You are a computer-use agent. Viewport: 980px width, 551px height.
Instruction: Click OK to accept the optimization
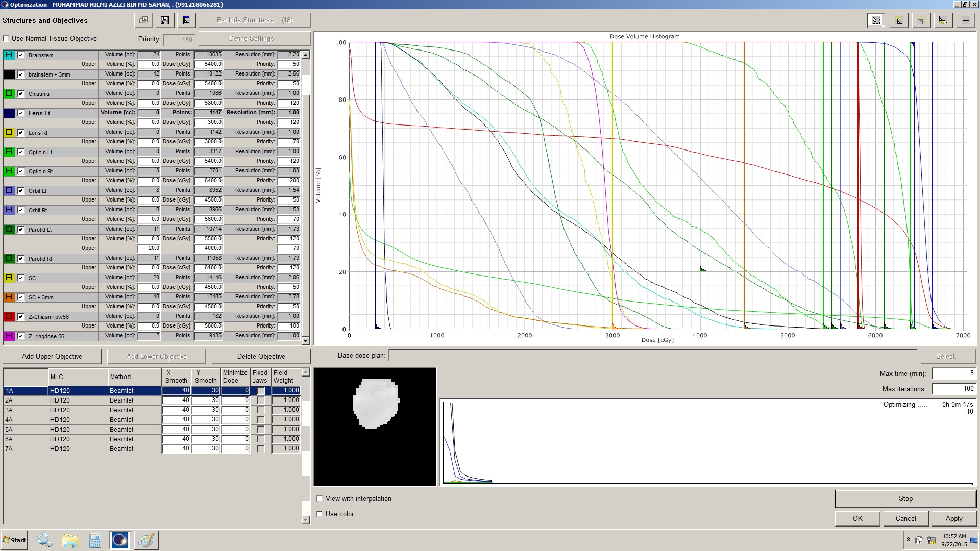tap(857, 518)
